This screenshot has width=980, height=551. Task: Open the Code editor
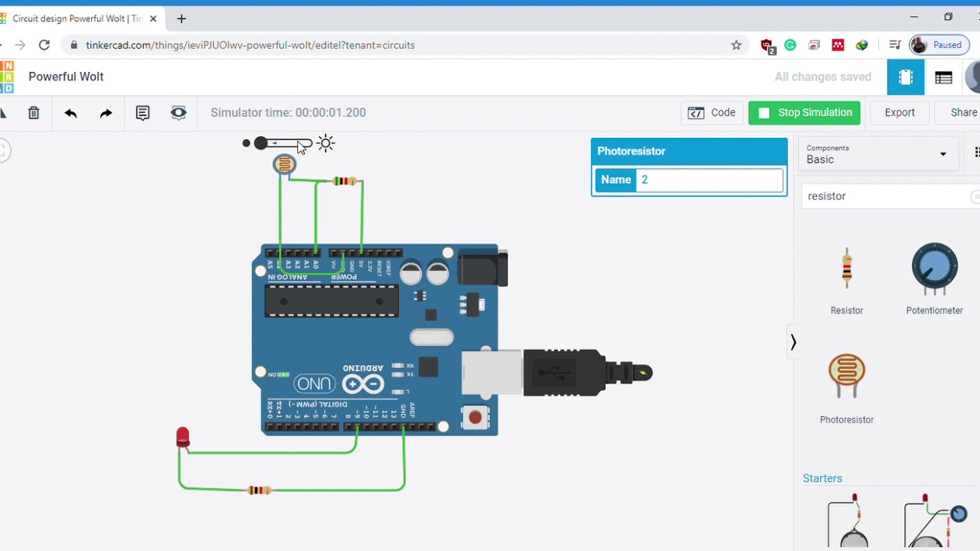pyautogui.click(x=711, y=112)
